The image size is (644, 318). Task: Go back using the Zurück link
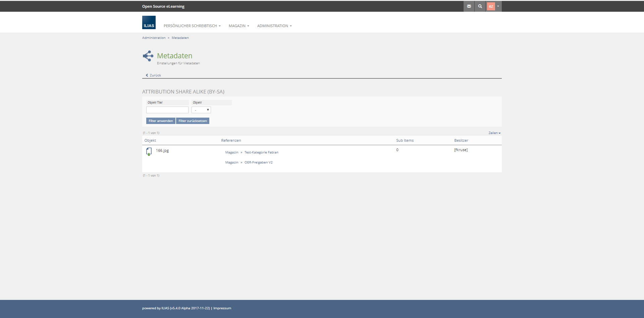[x=154, y=75]
